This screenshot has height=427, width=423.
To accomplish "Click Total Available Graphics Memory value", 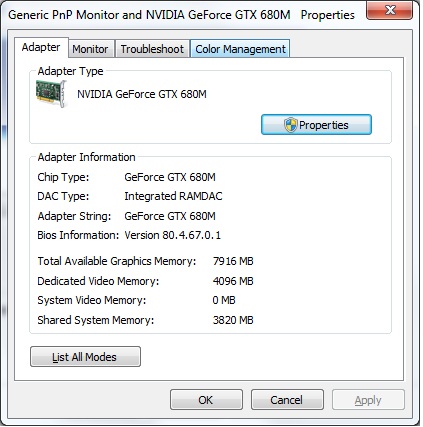I will click(233, 261).
